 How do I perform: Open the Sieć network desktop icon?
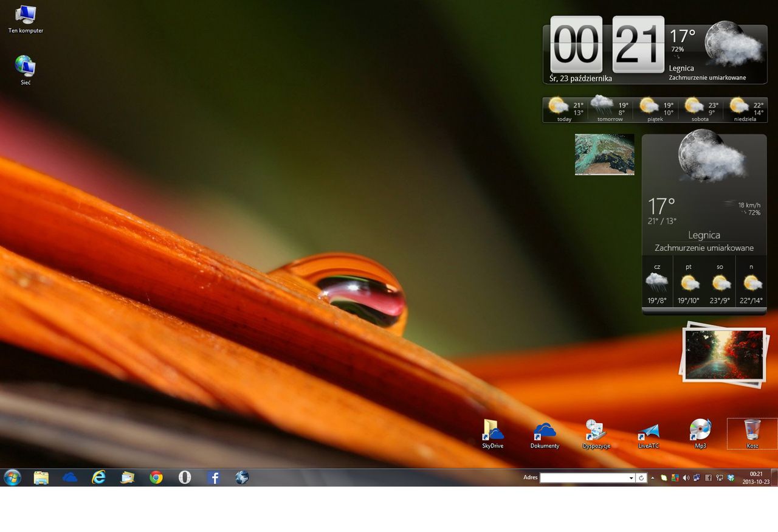pyautogui.click(x=26, y=70)
